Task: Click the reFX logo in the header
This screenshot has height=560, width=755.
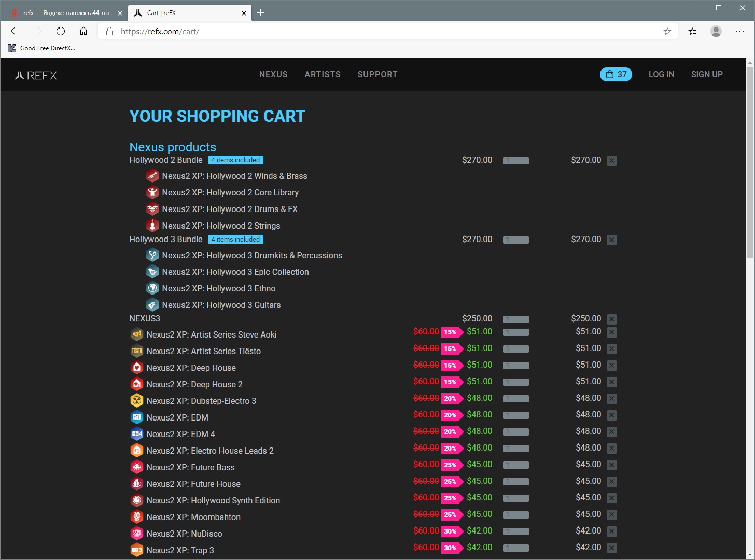Action: (36, 75)
